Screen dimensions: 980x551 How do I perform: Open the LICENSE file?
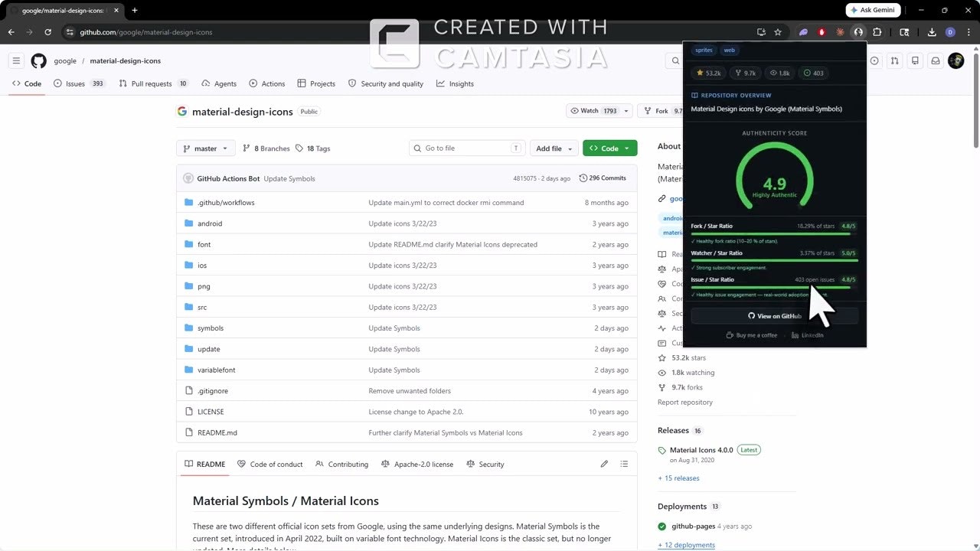pyautogui.click(x=211, y=412)
